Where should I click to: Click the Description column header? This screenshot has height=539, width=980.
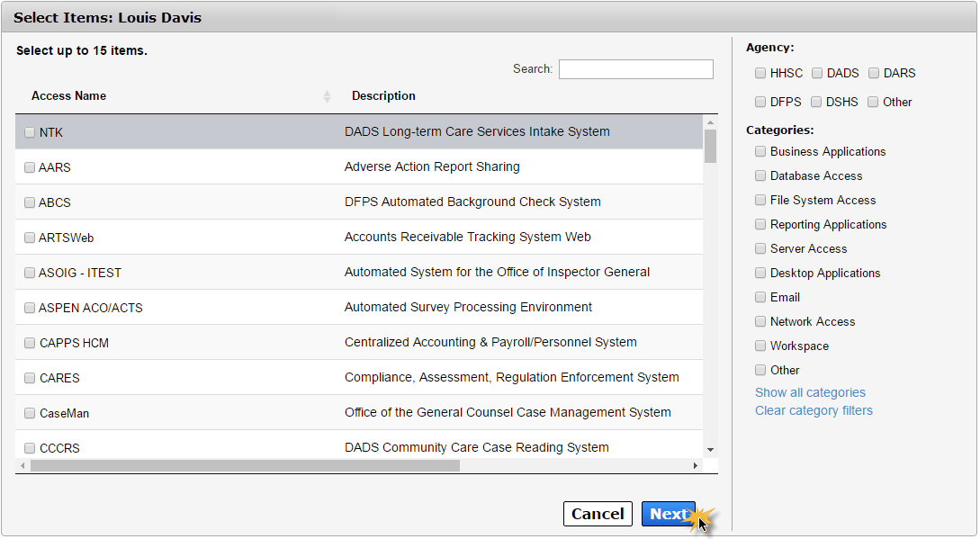383,95
